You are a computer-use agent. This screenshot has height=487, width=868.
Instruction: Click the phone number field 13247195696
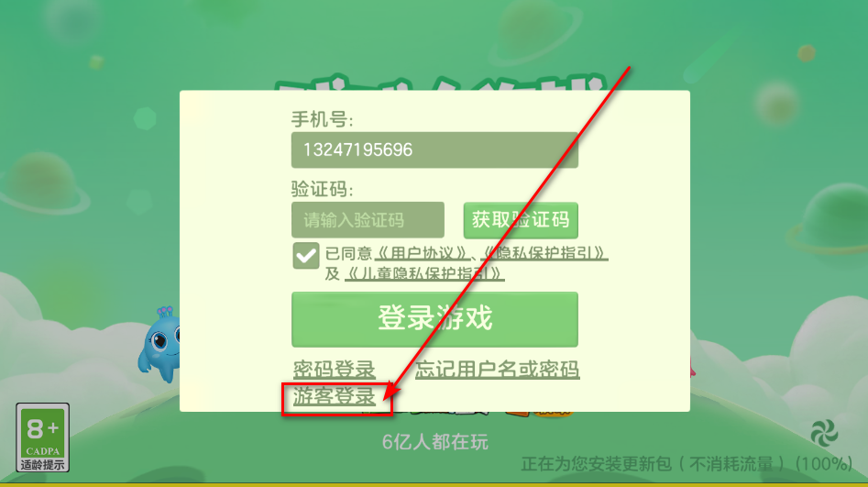coord(434,149)
